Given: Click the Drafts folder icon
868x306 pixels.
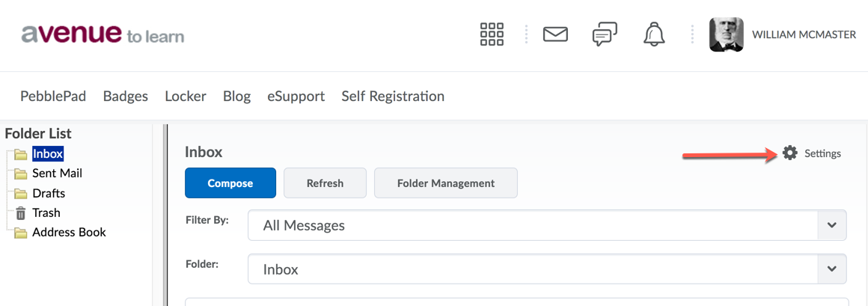Looking at the screenshot, I should [21, 194].
